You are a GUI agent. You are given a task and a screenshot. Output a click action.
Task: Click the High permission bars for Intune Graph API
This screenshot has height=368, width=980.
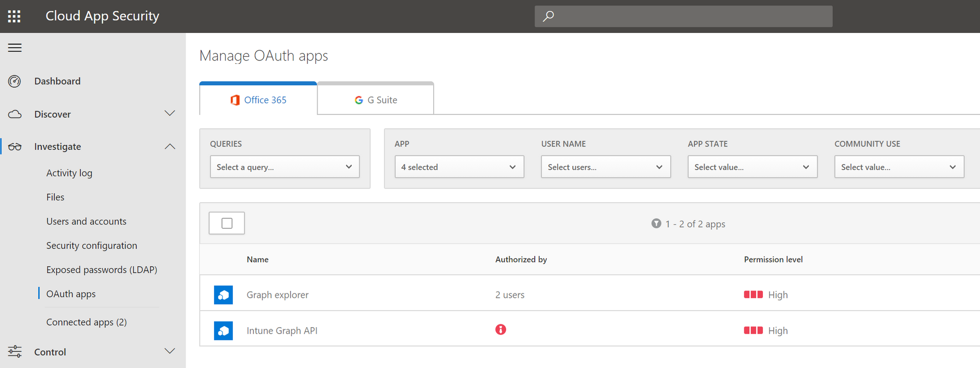[x=753, y=330]
